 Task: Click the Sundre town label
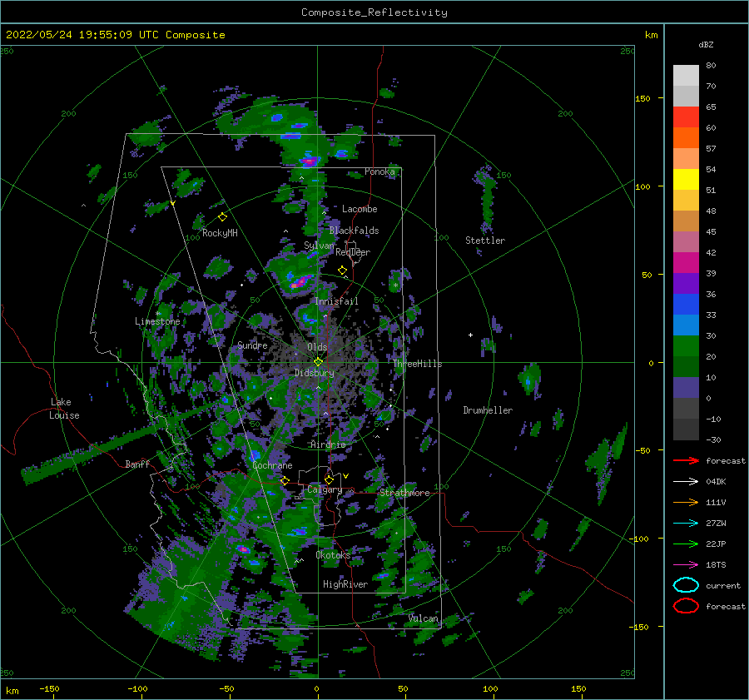pyautogui.click(x=252, y=345)
